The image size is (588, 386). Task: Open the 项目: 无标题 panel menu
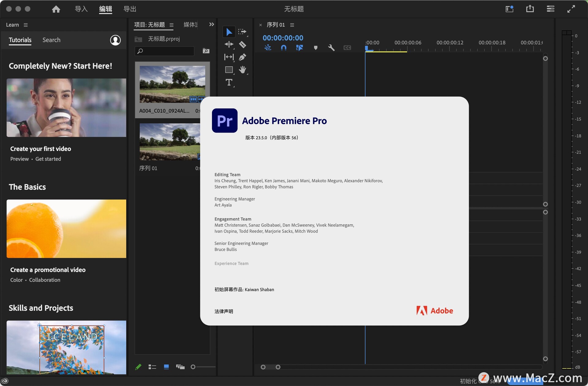pyautogui.click(x=171, y=25)
